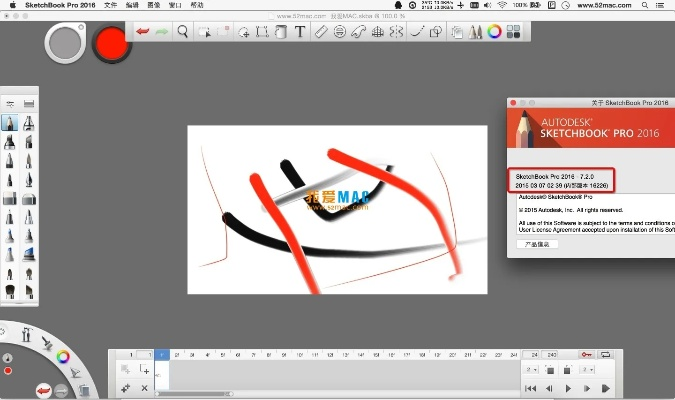Toggle the loop playback button in timeline
This screenshot has width=675, height=400.
pyautogui.click(x=604, y=354)
